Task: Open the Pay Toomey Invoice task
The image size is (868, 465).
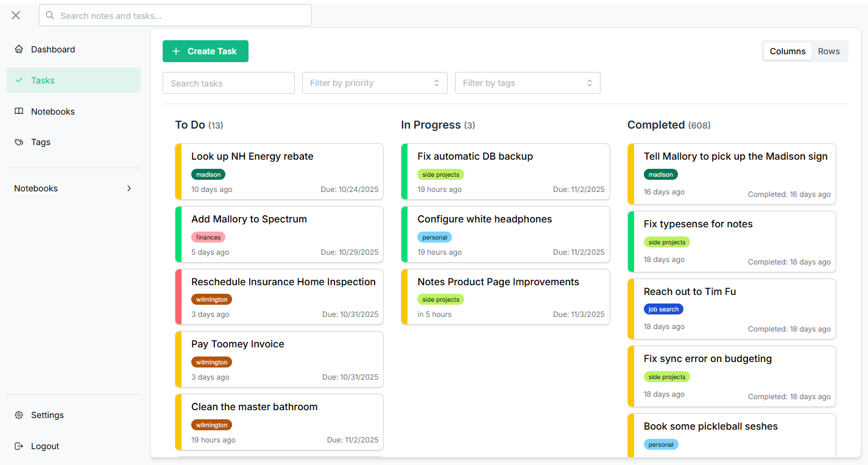Action: tap(279, 360)
